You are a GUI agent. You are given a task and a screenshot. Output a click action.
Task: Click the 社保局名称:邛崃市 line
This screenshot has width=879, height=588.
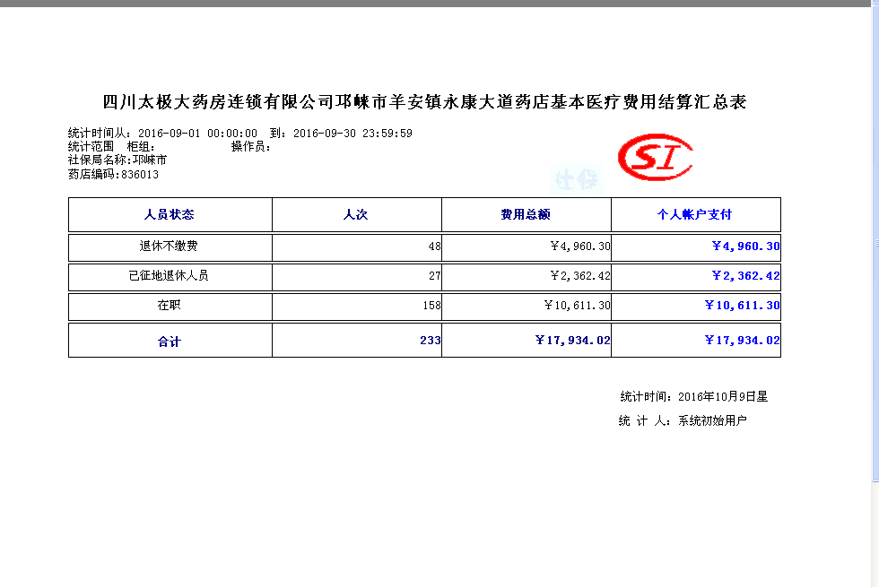point(117,160)
